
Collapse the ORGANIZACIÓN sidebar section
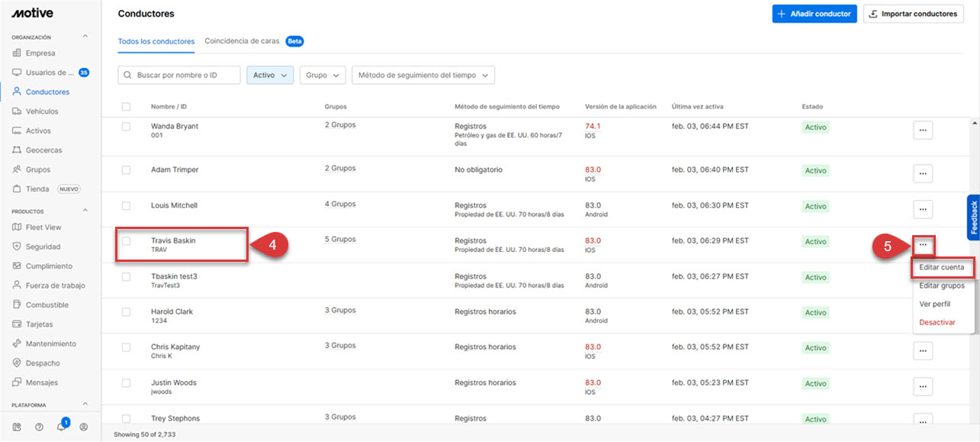pyautogui.click(x=85, y=37)
